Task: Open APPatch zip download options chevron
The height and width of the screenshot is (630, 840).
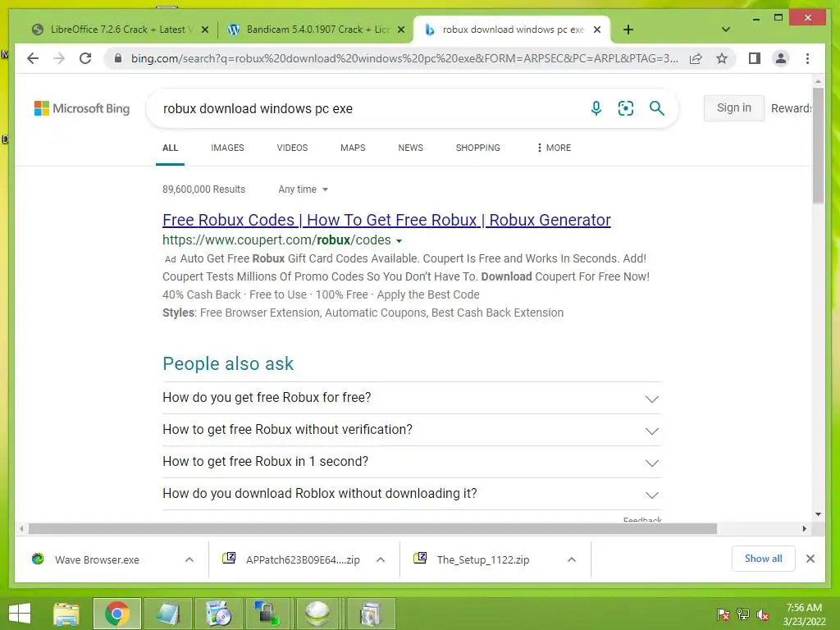Action: coord(381,559)
